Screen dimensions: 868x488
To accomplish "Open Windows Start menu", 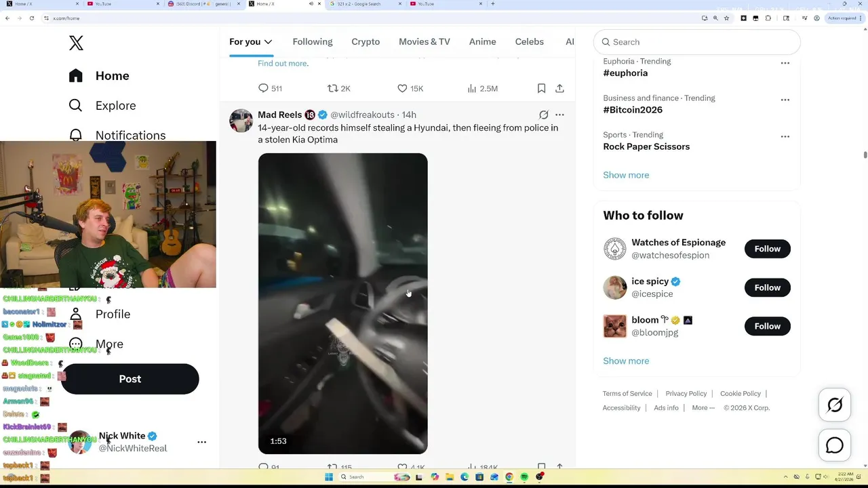I will (329, 477).
